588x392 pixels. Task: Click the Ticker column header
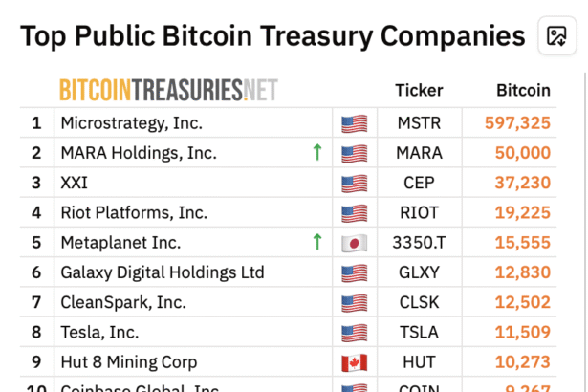(419, 91)
